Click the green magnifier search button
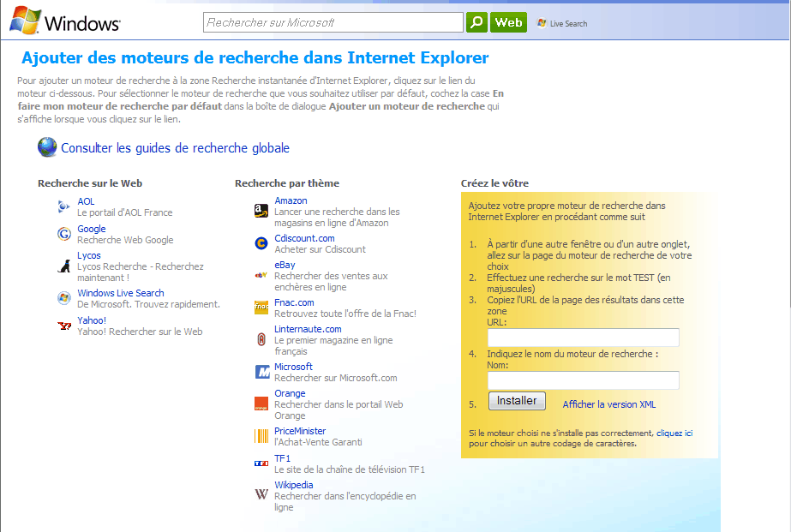791x532 pixels. point(476,22)
